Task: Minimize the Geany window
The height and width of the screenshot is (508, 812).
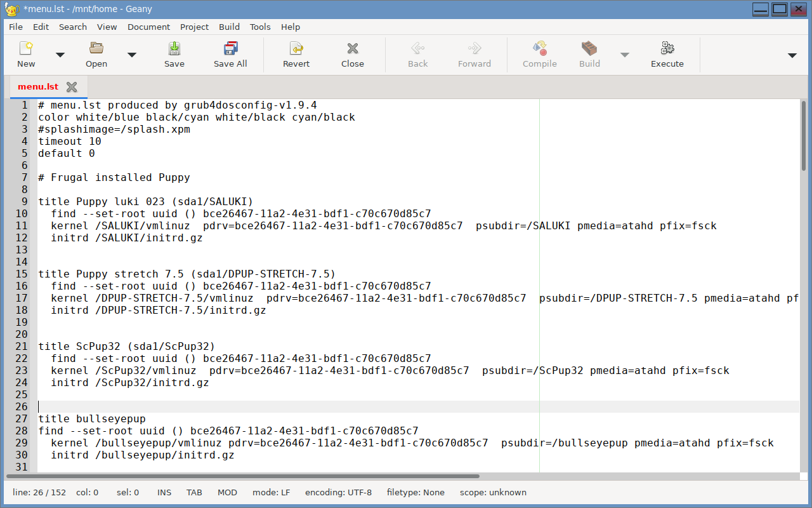Action: 761,9
